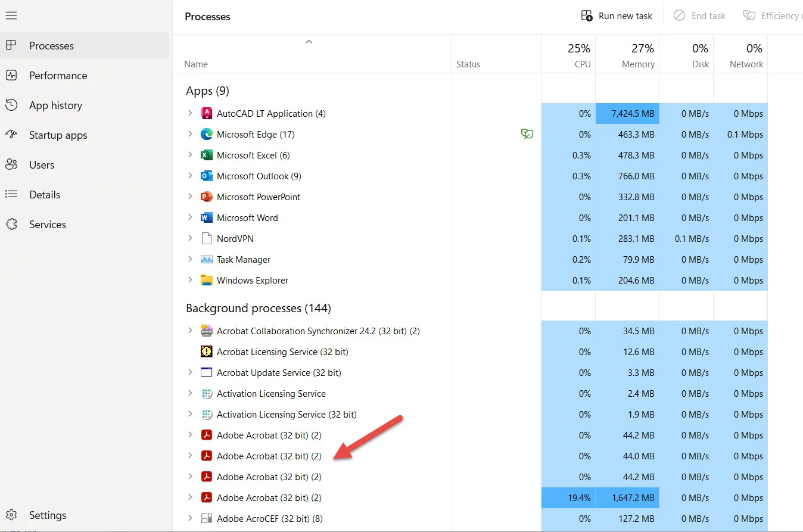This screenshot has height=532, width=803.
Task: Click the Acrobat Collaboration Synchronizer icon
Action: tap(207, 331)
